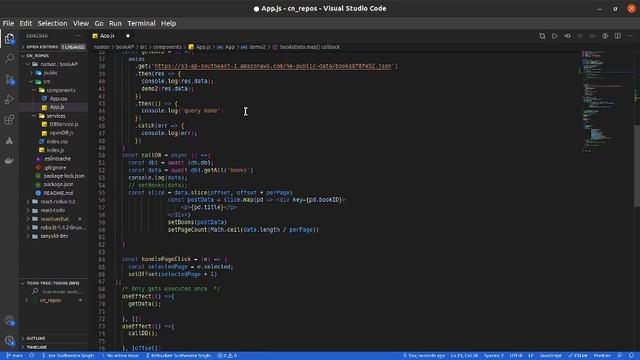Click the scan mode search icon in Todo Tree
The image size is (640, 360).
point(35,291)
